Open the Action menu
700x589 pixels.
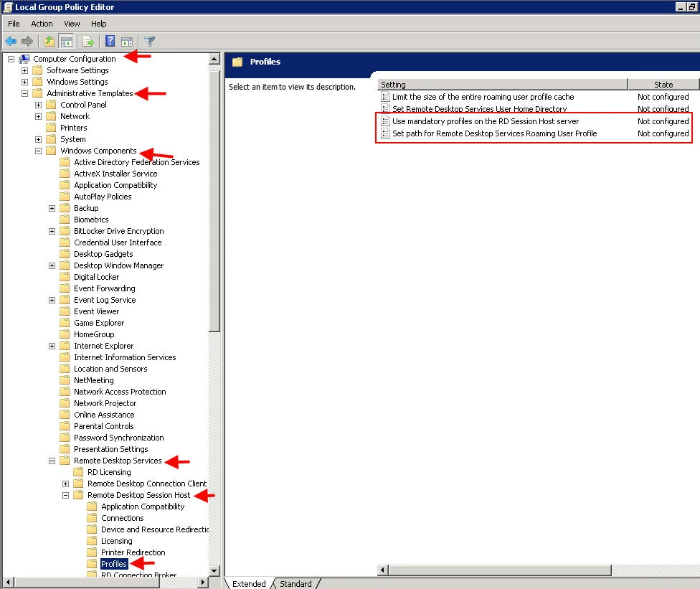pyautogui.click(x=42, y=24)
